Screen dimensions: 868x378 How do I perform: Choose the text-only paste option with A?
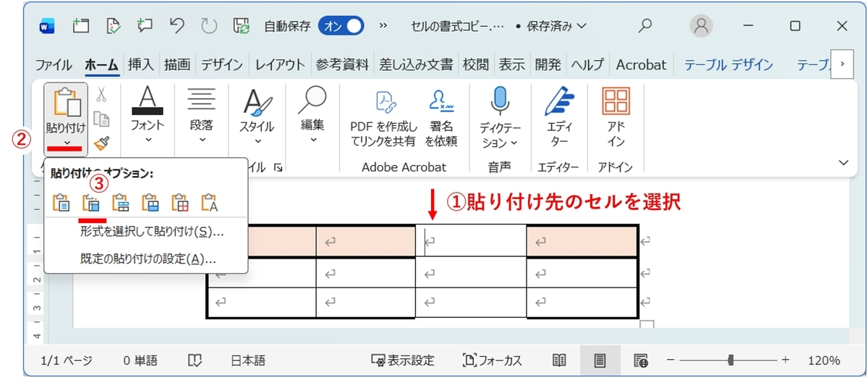pos(209,202)
